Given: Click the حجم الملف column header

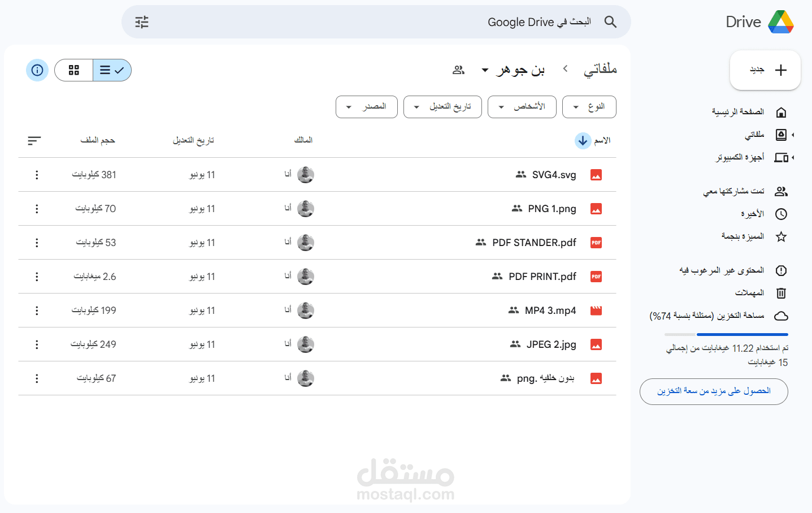Looking at the screenshot, I should click(x=98, y=140).
